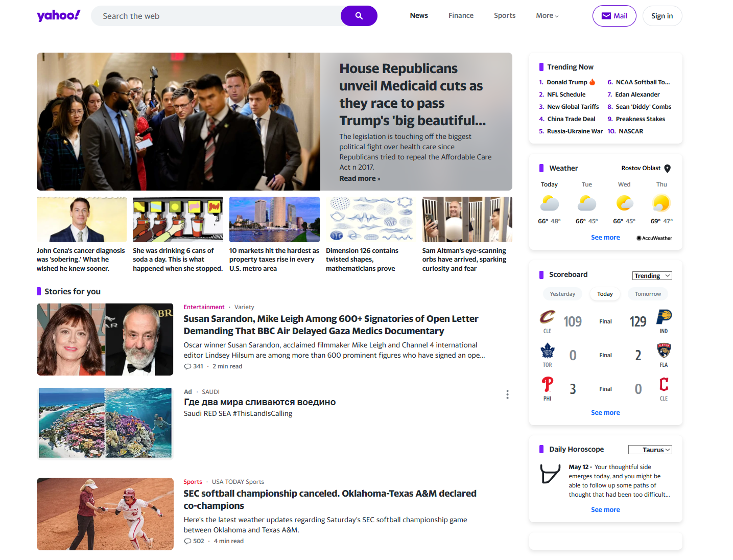Go to the Sports section
Screen dimensions: 733x560
(505, 15)
